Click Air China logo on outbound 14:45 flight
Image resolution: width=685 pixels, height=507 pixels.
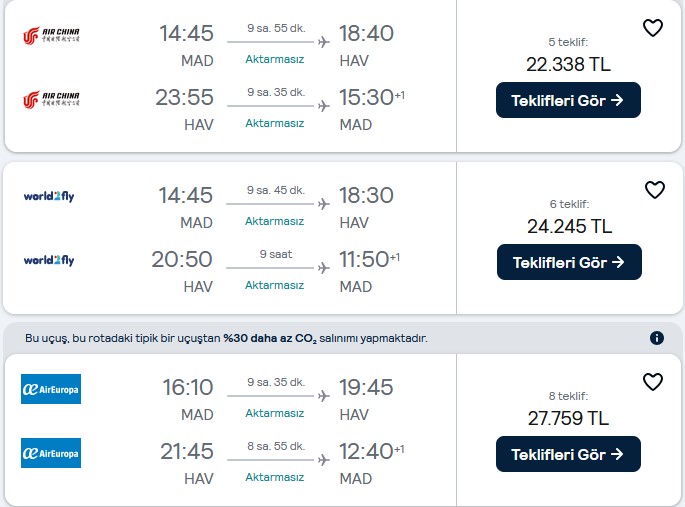(51, 35)
